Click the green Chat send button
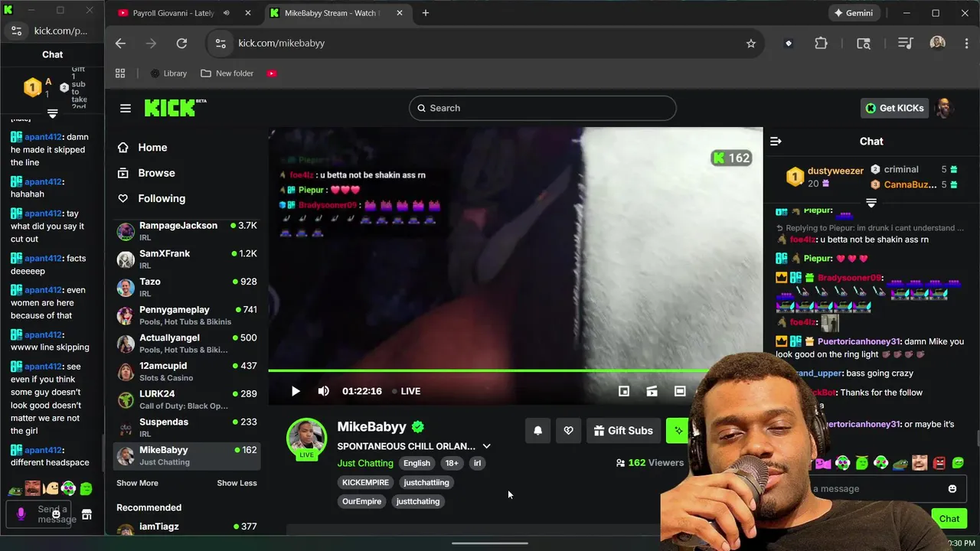 coord(949,518)
